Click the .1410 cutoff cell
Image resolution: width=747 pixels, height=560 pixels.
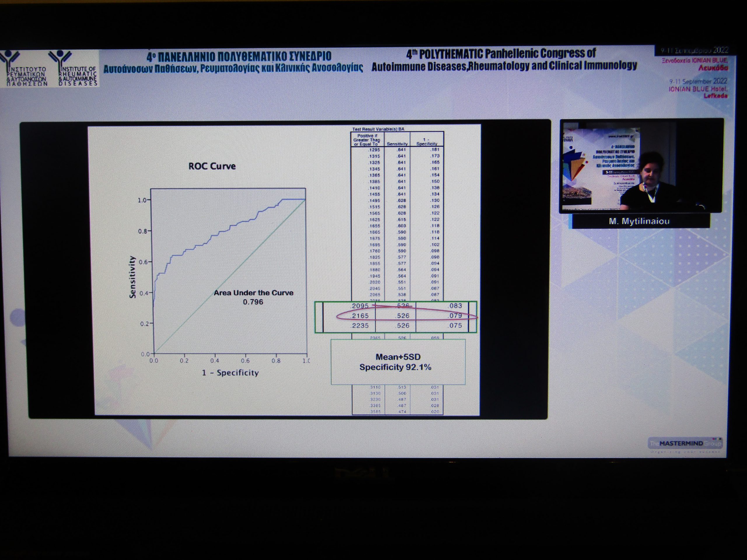(x=374, y=188)
